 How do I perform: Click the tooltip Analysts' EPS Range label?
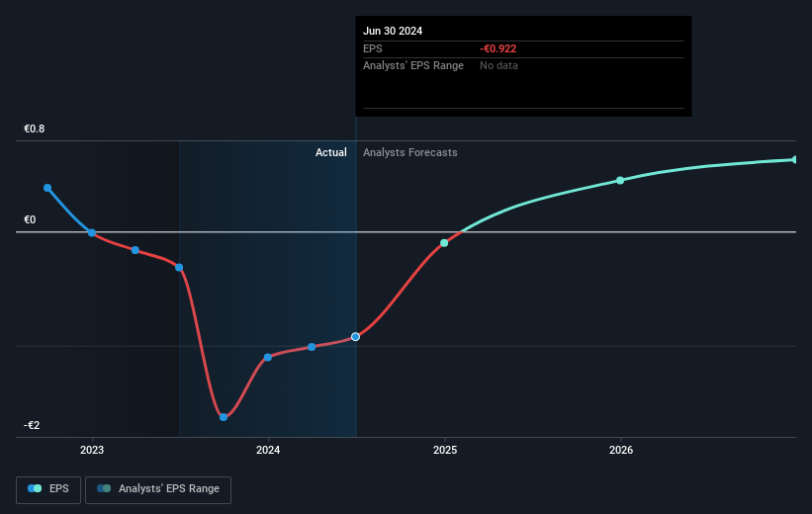pyautogui.click(x=413, y=66)
